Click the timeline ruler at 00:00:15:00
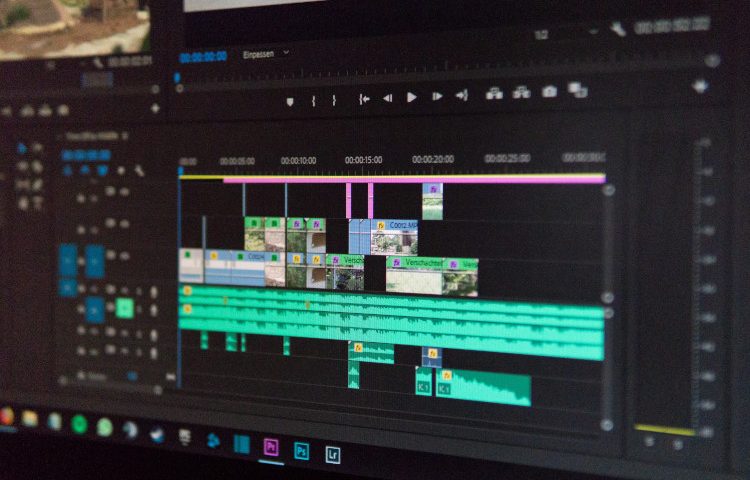750x480 pixels. pyautogui.click(x=363, y=160)
